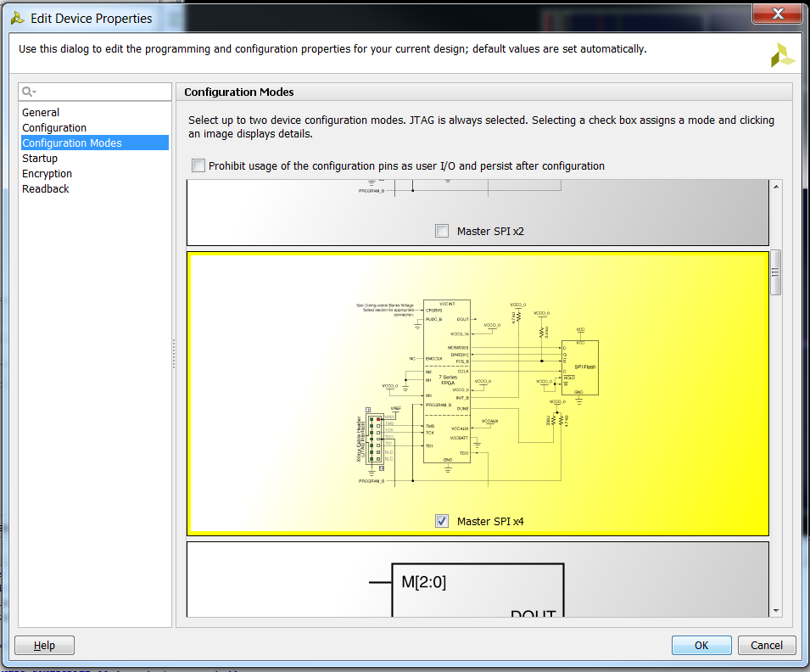Select Configuration Modes in the list
This screenshot has height=672, width=810.
click(95, 143)
